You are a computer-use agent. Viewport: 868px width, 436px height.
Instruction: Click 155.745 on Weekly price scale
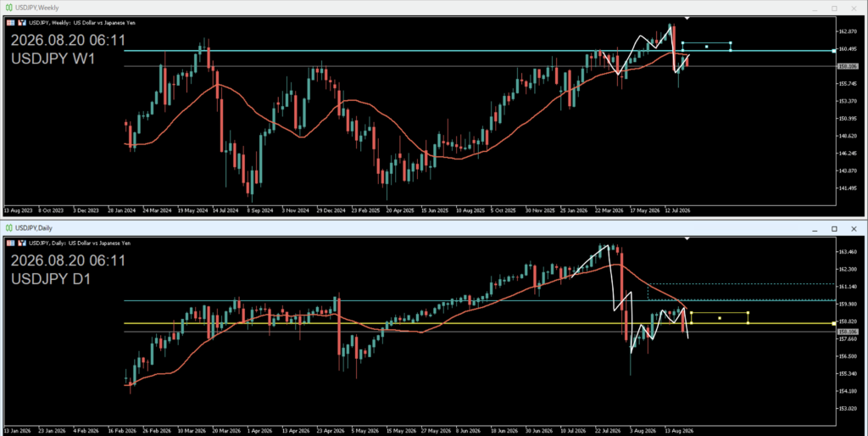click(848, 84)
